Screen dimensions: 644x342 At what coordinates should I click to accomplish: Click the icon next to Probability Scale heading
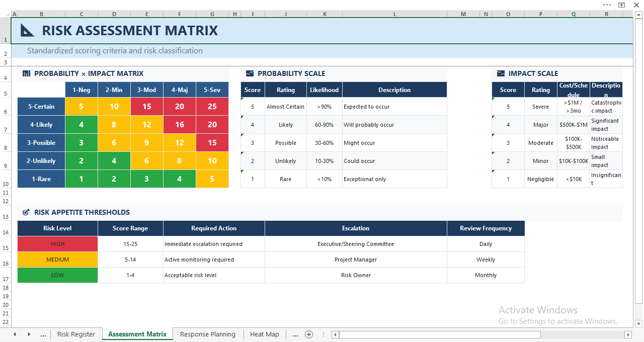tap(250, 73)
